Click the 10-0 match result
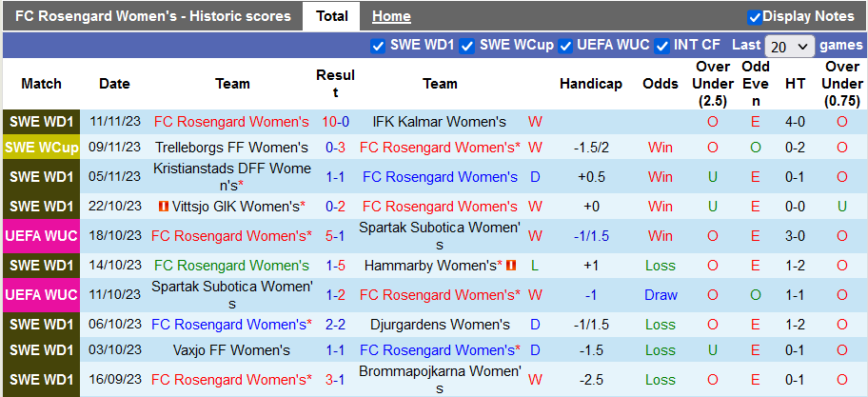This screenshot has width=868, height=397. tap(335, 122)
